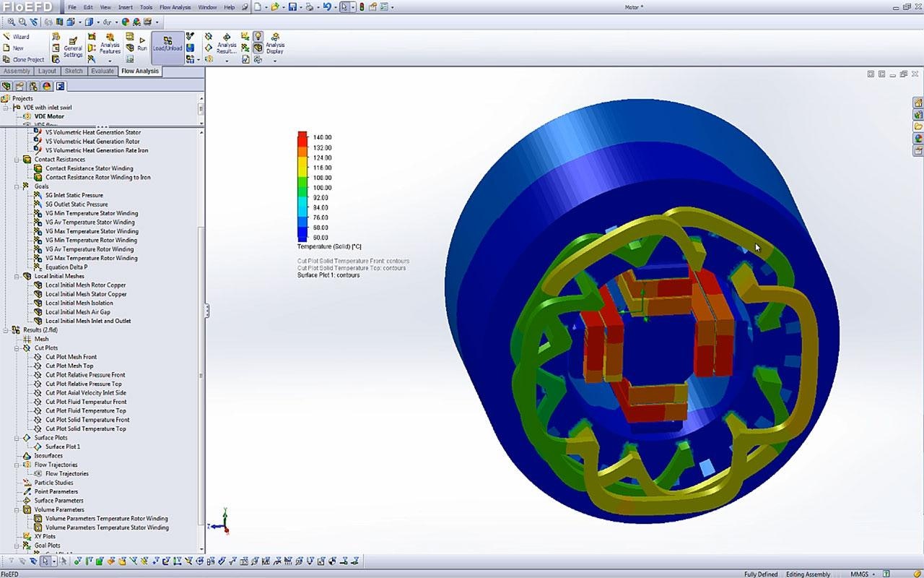The width and height of the screenshot is (924, 578).
Task: Select Equation Delta P goal
Action: 66,267
